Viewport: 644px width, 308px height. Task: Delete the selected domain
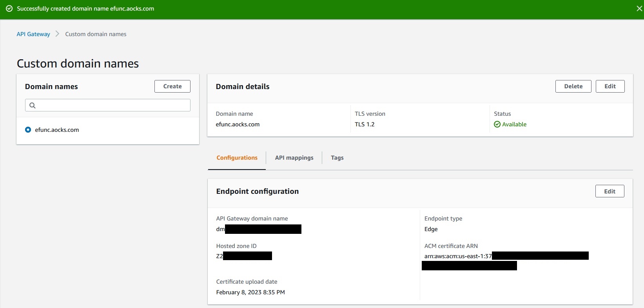click(x=573, y=86)
